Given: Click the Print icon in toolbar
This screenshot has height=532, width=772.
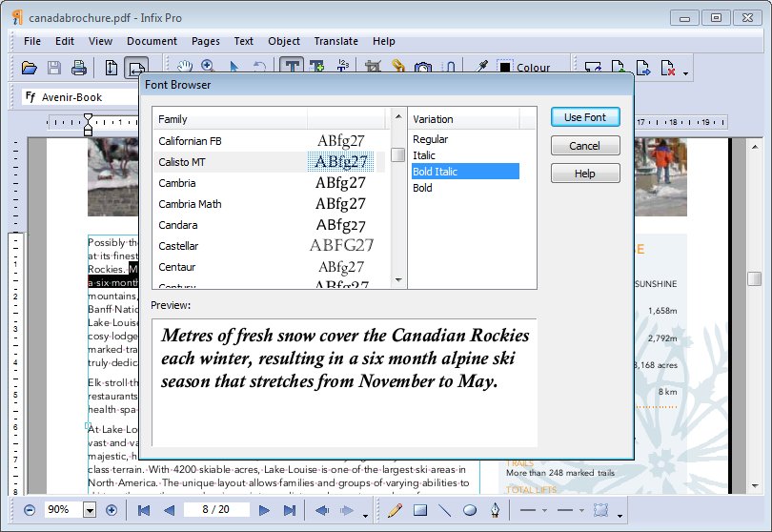Looking at the screenshot, I should point(79,68).
